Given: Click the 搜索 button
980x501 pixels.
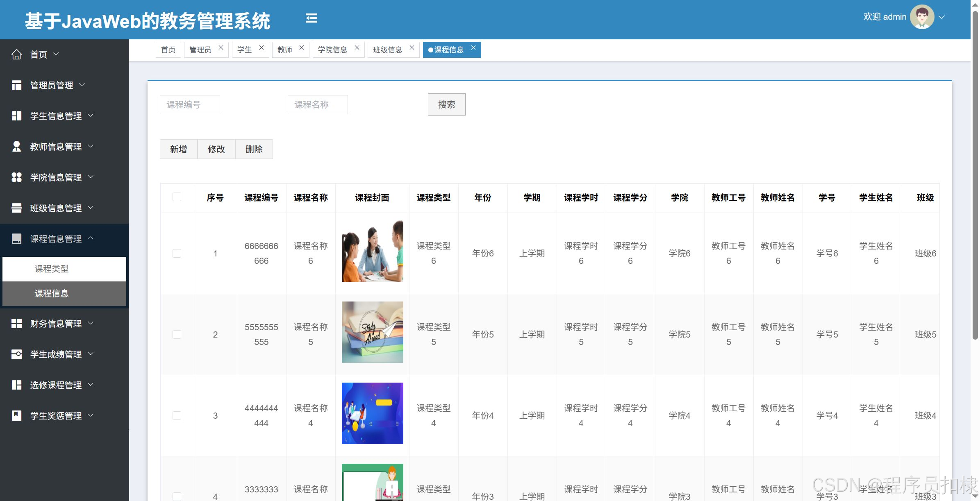Looking at the screenshot, I should click(x=446, y=105).
